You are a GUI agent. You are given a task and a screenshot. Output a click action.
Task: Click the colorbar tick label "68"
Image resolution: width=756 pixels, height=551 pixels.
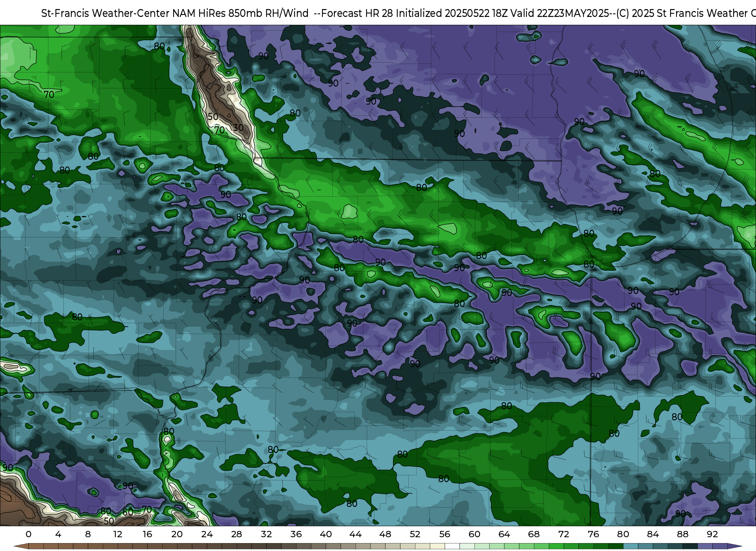(534, 534)
